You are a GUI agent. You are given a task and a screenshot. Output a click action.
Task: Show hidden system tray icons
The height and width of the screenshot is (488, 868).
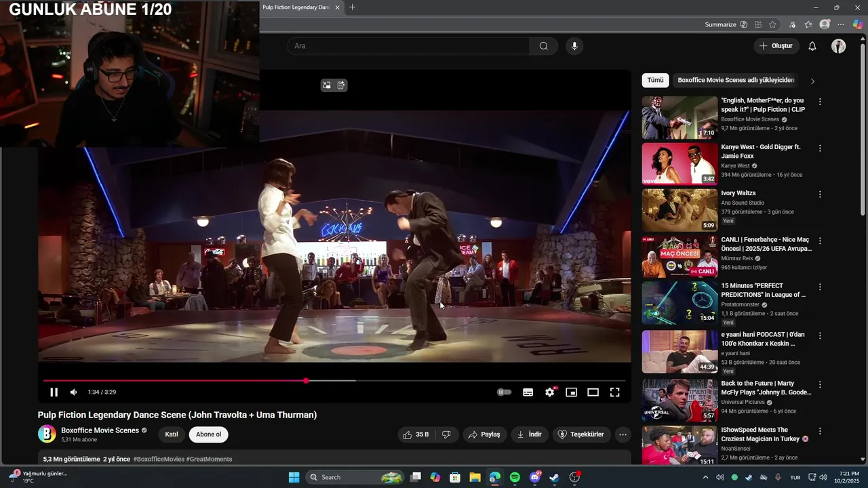click(x=705, y=477)
